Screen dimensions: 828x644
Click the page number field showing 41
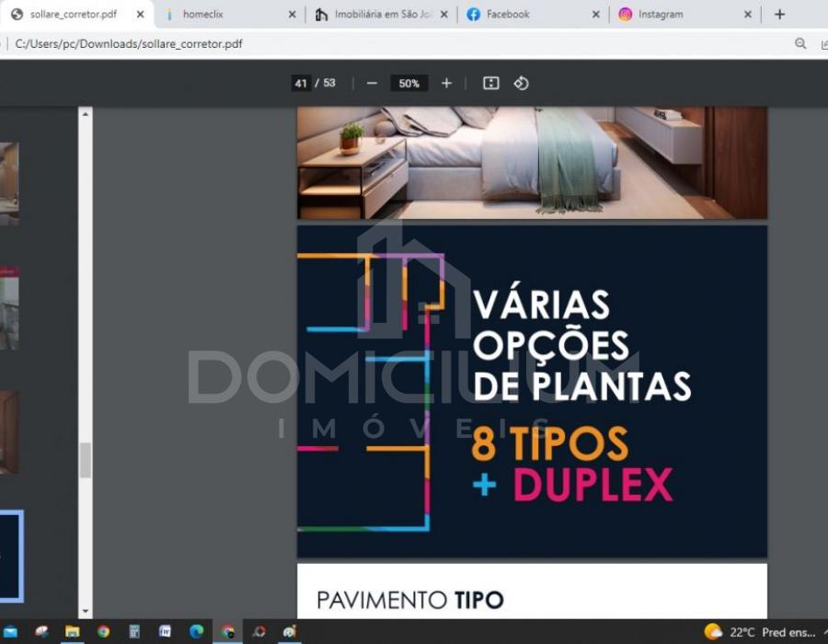(301, 83)
